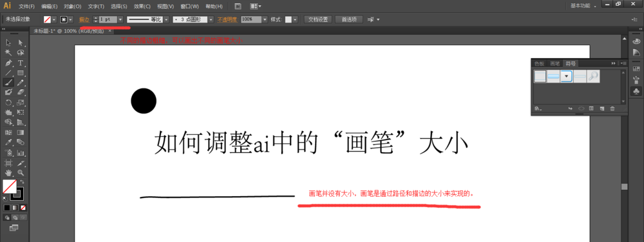Select the Blend tool
Screen dimensions: 644x242
[21, 143]
